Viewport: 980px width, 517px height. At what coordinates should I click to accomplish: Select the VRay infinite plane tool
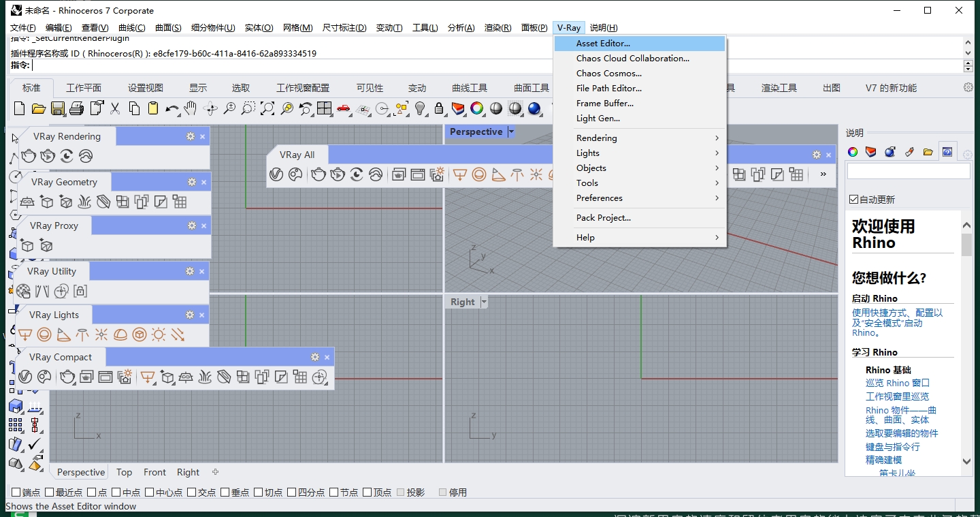[27, 202]
